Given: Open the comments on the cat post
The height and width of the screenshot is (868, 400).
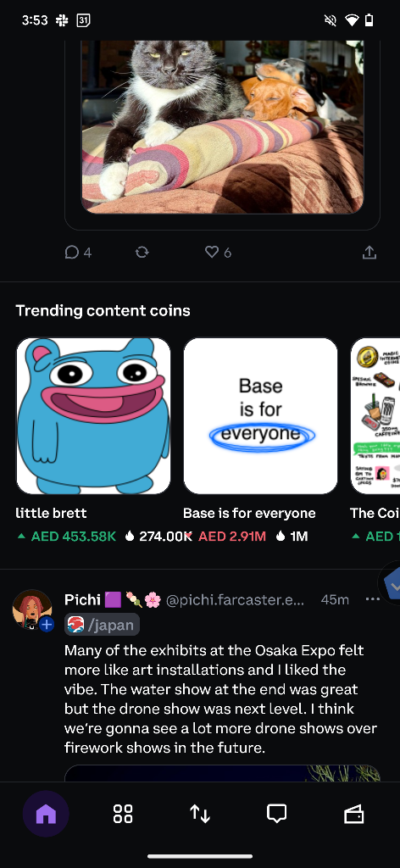Looking at the screenshot, I should pos(78,253).
